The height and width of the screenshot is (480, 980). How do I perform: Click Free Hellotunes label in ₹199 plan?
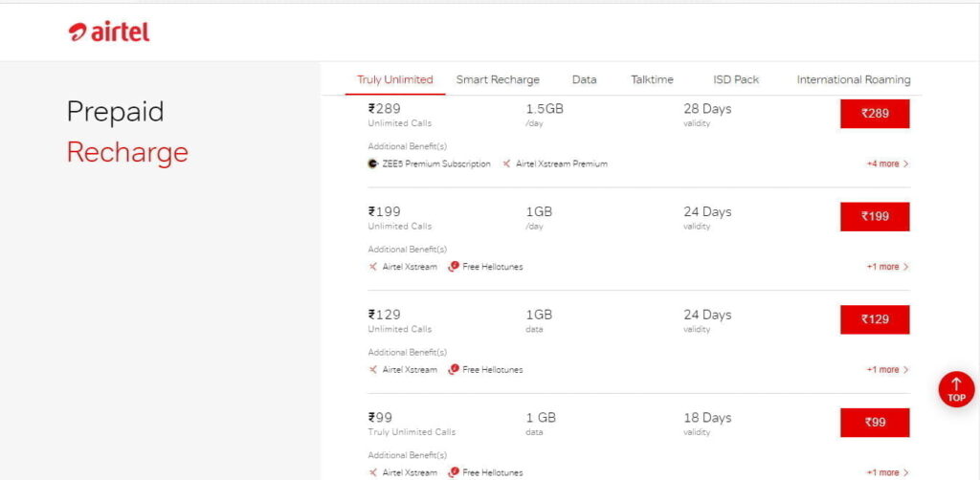point(493,267)
